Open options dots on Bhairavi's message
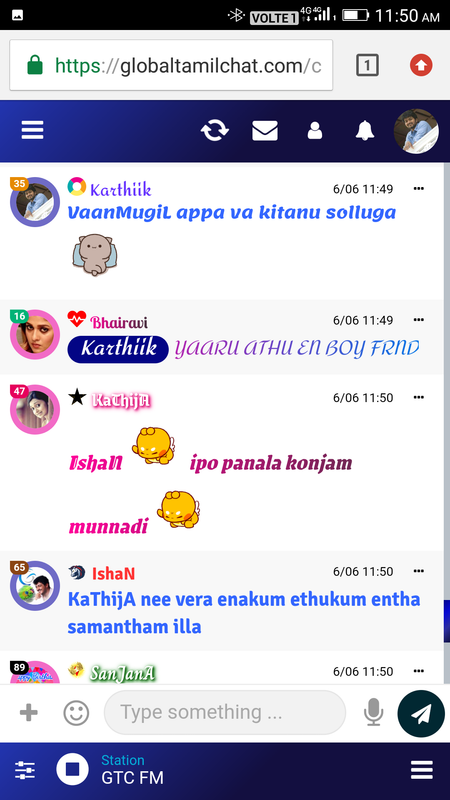This screenshot has width=450, height=800. pos(419,320)
